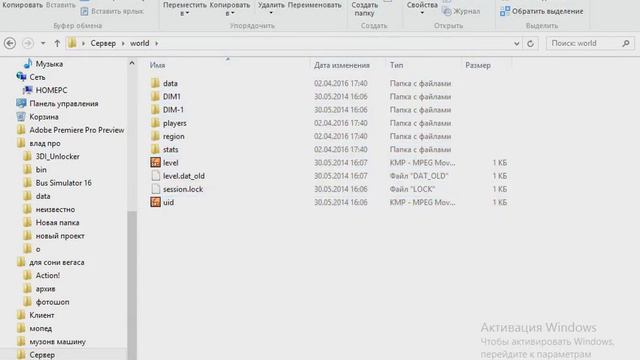
Task: Select 'архив' folder in sidebar
Action: point(45,289)
